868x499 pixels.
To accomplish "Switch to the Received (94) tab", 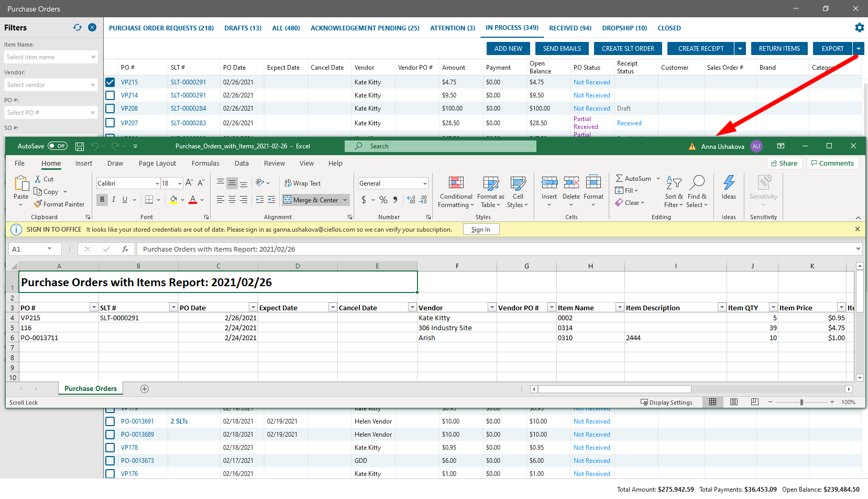I will pos(570,28).
